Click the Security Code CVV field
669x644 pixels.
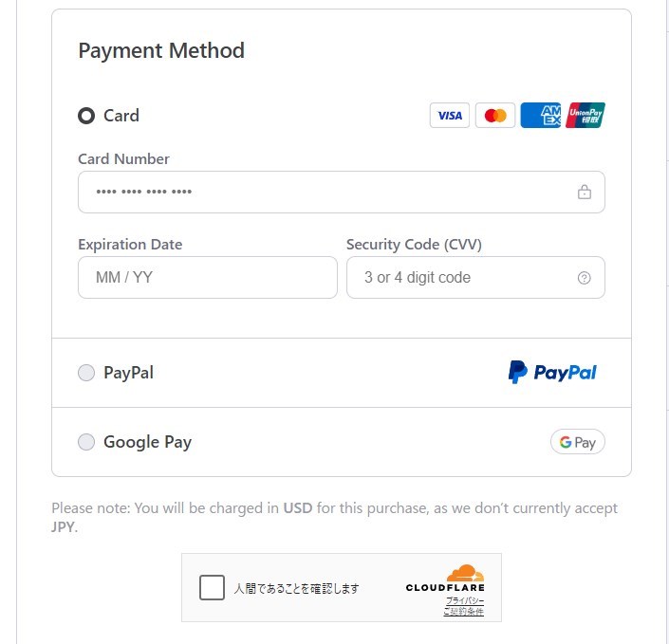[465, 278]
